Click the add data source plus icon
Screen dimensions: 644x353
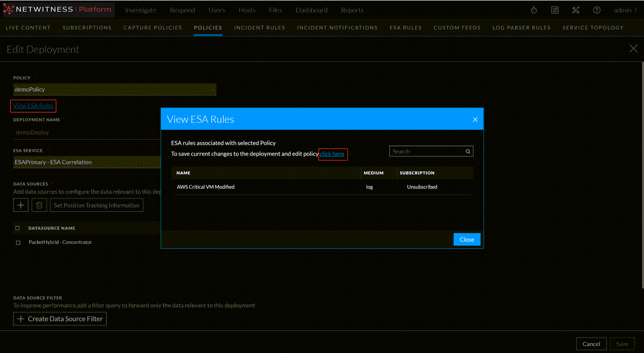[20, 205]
